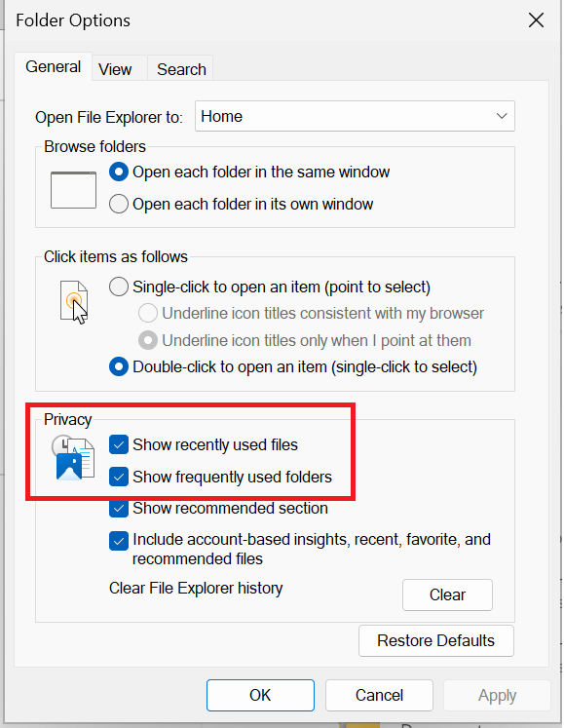This screenshot has height=728, width=564.
Task: Click the Privacy clock and documents icon
Action: [x=73, y=457]
